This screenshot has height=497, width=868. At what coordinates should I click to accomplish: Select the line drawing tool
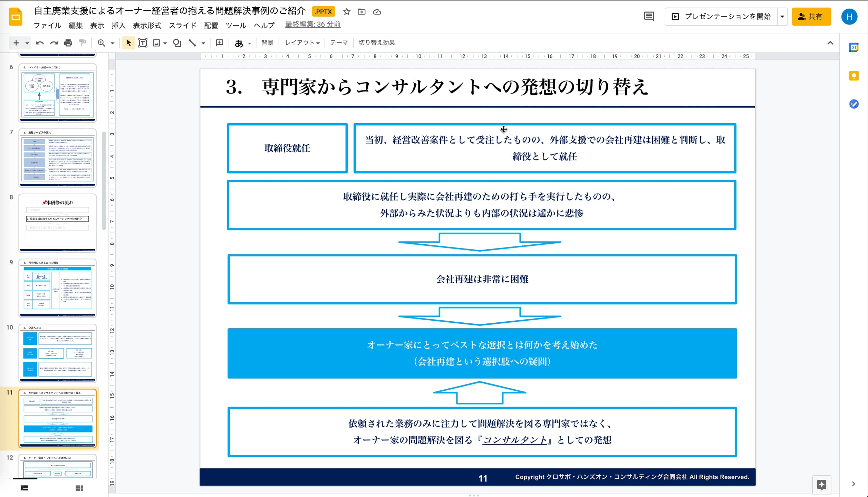[x=192, y=43]
